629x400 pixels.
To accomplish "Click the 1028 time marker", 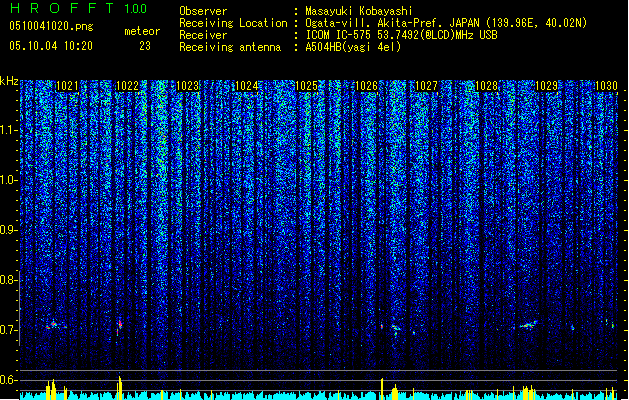I will coord(486,86).
